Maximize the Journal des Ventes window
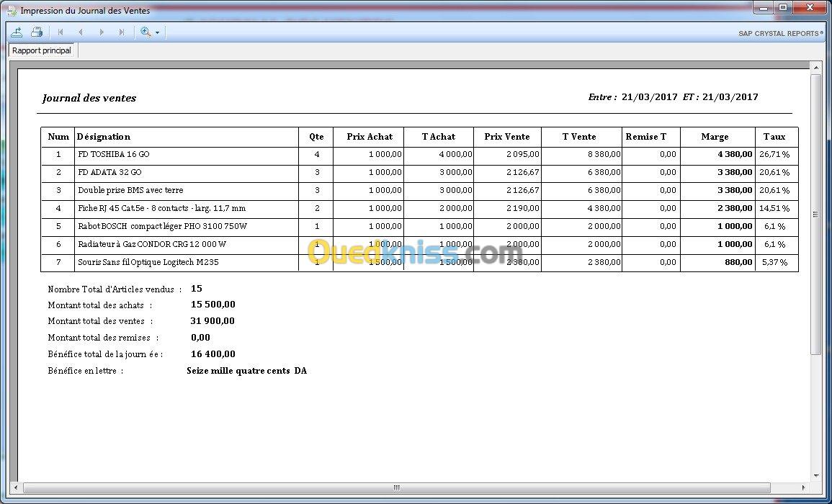This screenshot has height=504, width=832. click(783, 7)
